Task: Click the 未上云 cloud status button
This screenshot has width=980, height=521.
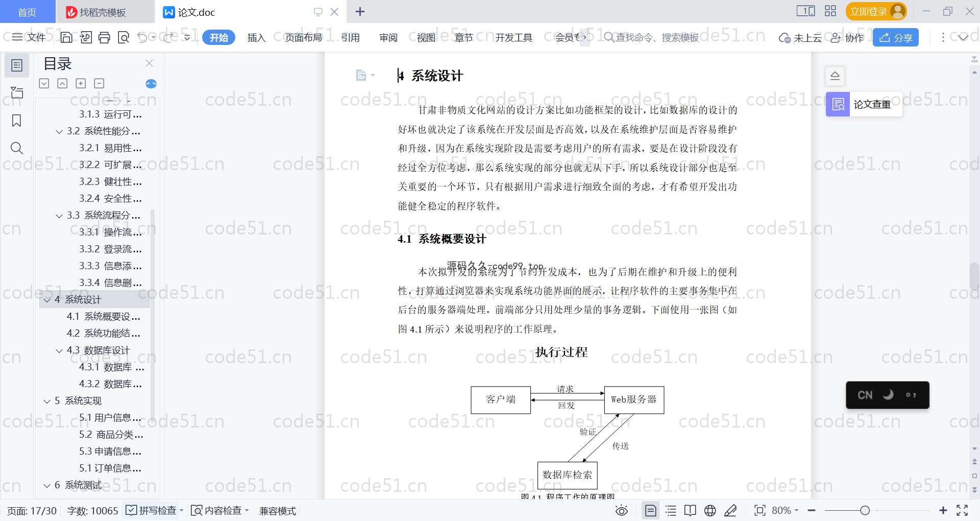Action: click(x=800, y=37)
